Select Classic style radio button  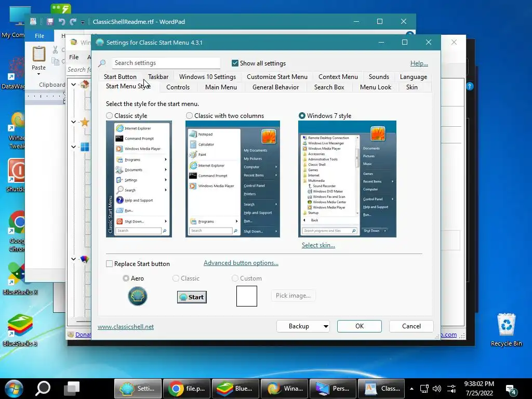coord(109,116)
